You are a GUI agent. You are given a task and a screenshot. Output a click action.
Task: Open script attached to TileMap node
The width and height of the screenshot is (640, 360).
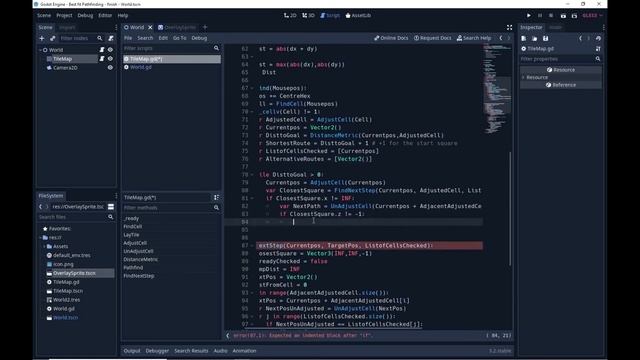(x=102, y=59)
